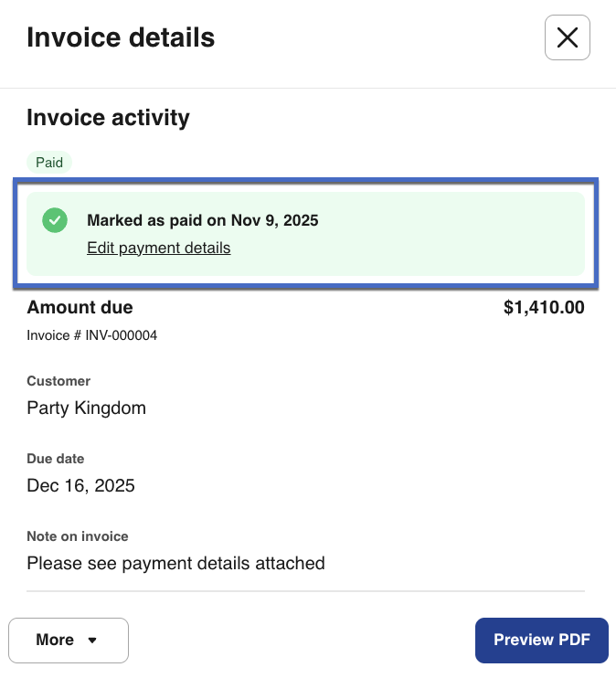The width and height of the screenshot is (616, 678).
Task: Click the Note on invoice label
Action: (x=78, y=536)
